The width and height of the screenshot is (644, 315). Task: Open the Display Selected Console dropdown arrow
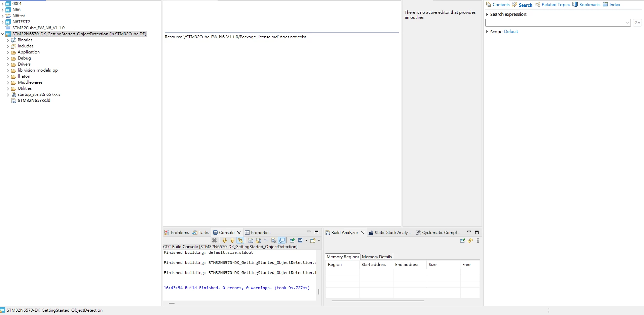(306, 240)
